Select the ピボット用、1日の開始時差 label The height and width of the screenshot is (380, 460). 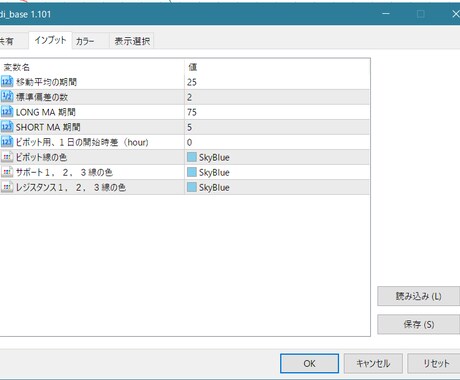coord(82,142)
